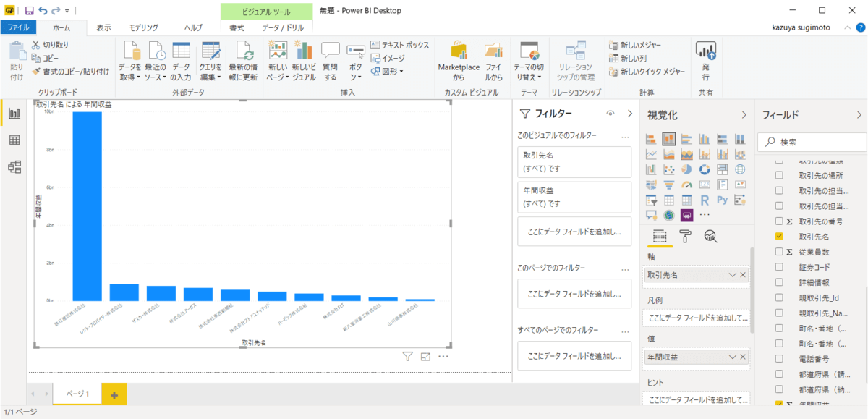Click focus mode icon below the chart
Viewport: 868px width, 419px height.
click(425, 356)
